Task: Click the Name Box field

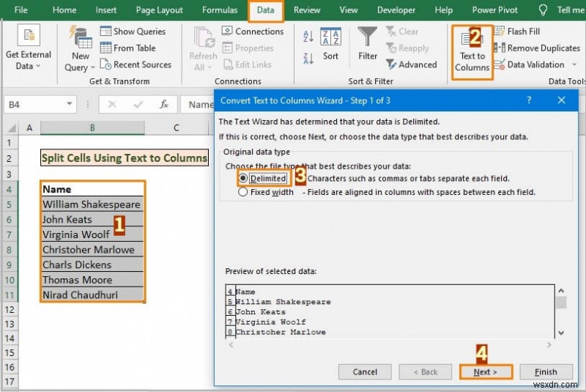Action: point(35,105)
